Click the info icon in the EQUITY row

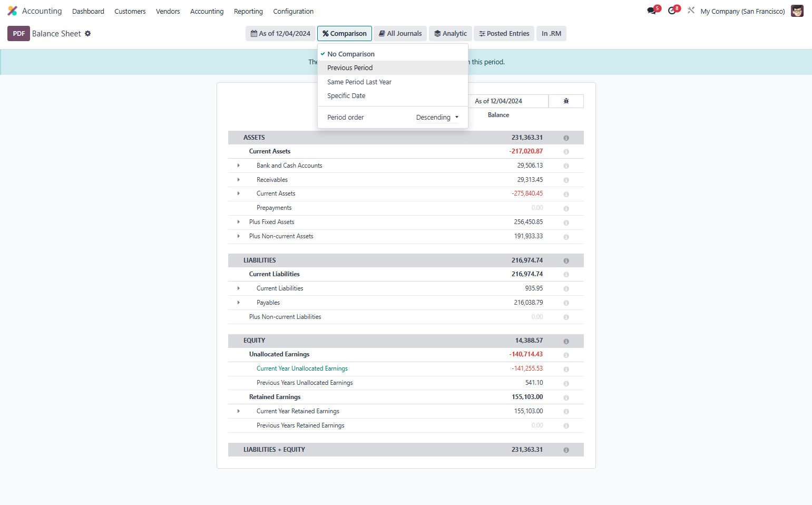click(566, 342)
